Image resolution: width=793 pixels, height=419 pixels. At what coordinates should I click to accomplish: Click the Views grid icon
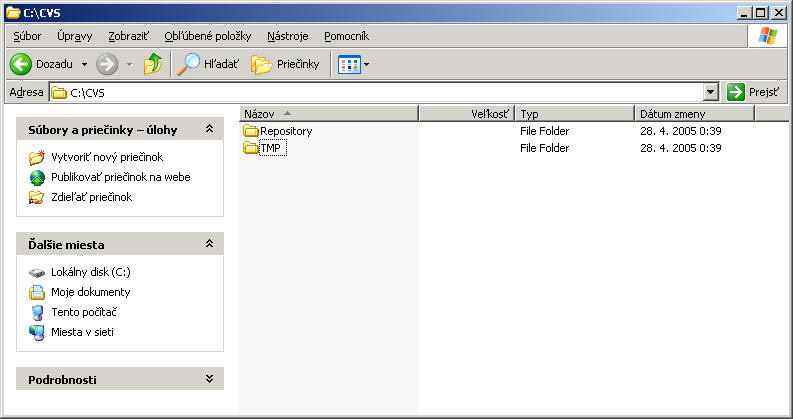349,64
